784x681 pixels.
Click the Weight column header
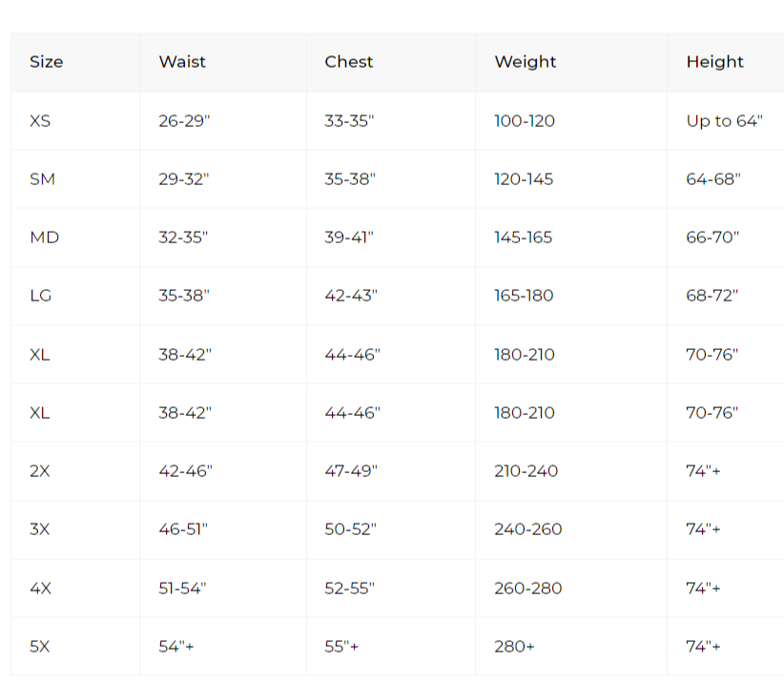(x=525, y=62)
